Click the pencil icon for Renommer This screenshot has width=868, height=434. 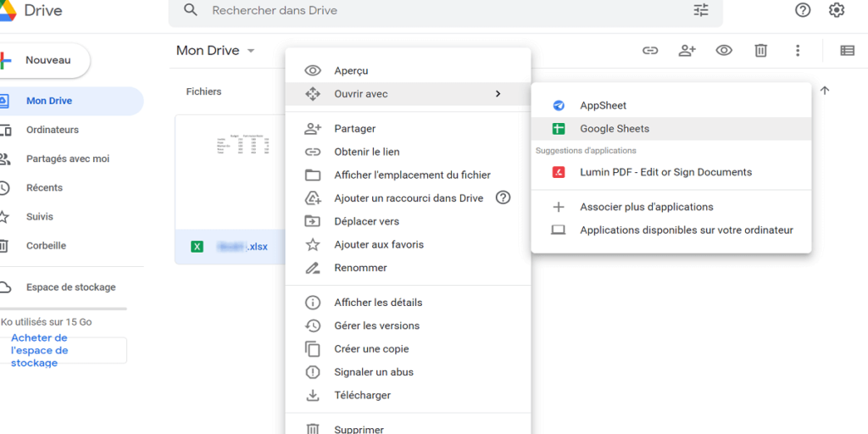click(313, 268)
